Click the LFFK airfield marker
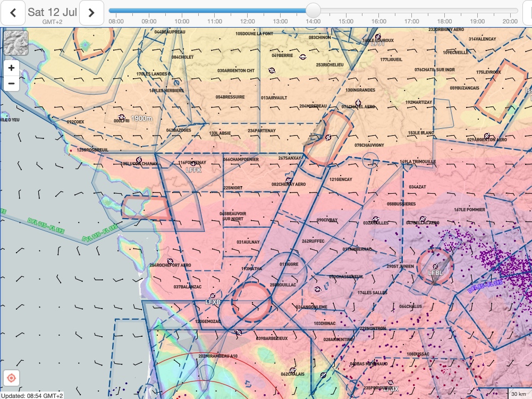Viewport: 532px width, 399px height. 193,163
